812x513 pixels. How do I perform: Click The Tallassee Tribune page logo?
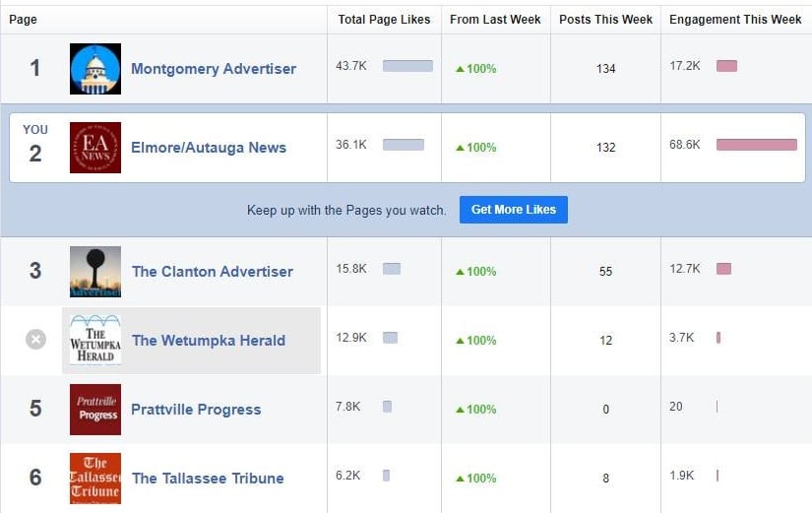pos(95,479)
